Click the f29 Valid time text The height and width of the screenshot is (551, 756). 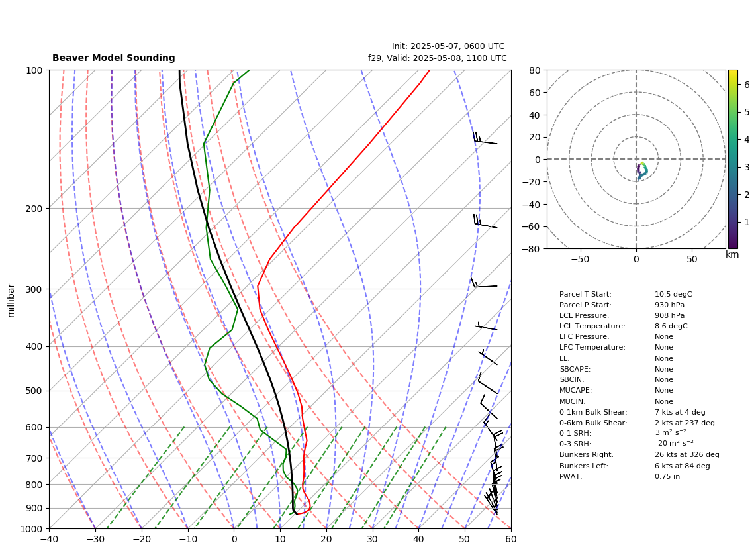[438, 58]
